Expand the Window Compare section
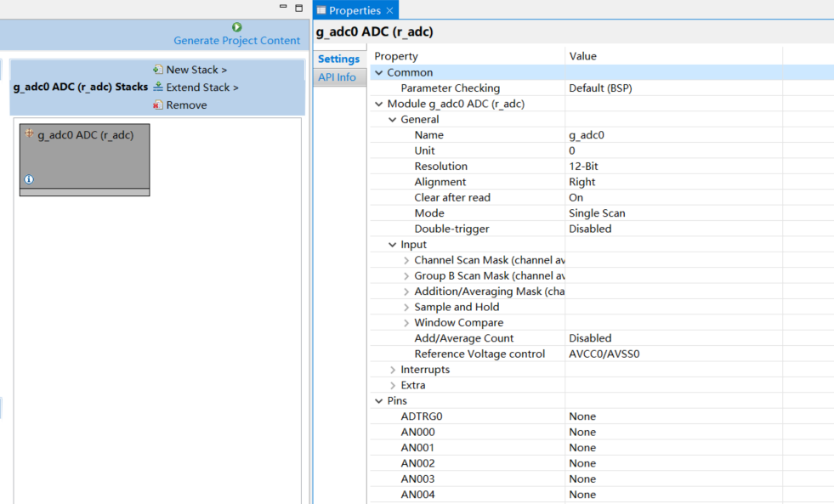Image resolution: width=834 pixels, height=504 pixels. click(406, 323)
